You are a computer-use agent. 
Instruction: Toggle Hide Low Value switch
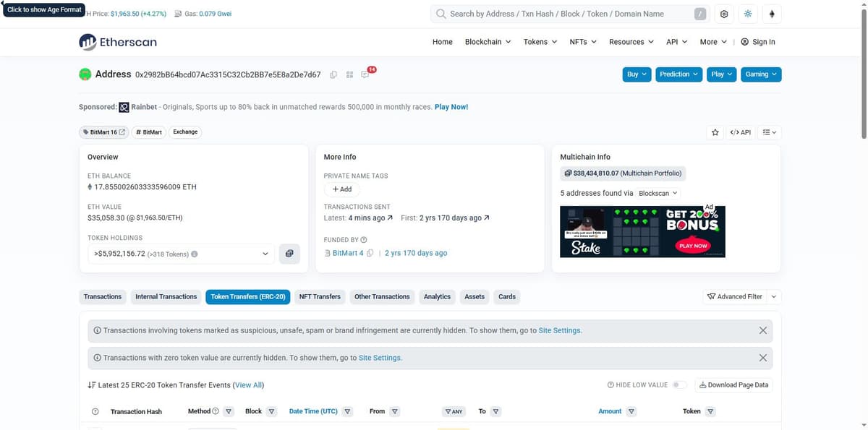pos(679,385)
